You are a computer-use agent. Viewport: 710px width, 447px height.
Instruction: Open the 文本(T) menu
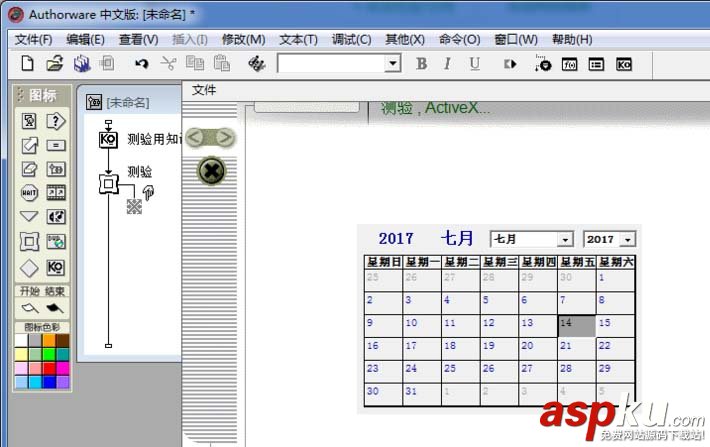298,40
